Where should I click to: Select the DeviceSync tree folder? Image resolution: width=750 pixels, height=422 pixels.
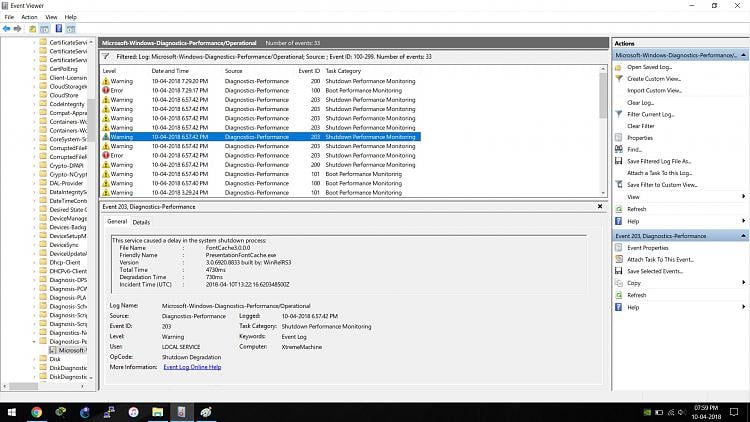click(x=64, y=245)
